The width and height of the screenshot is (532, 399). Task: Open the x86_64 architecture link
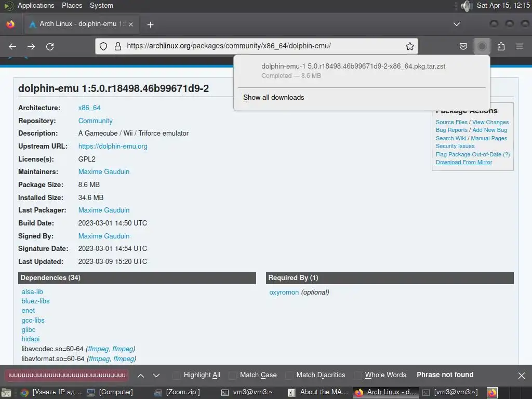tap(89, 108)
